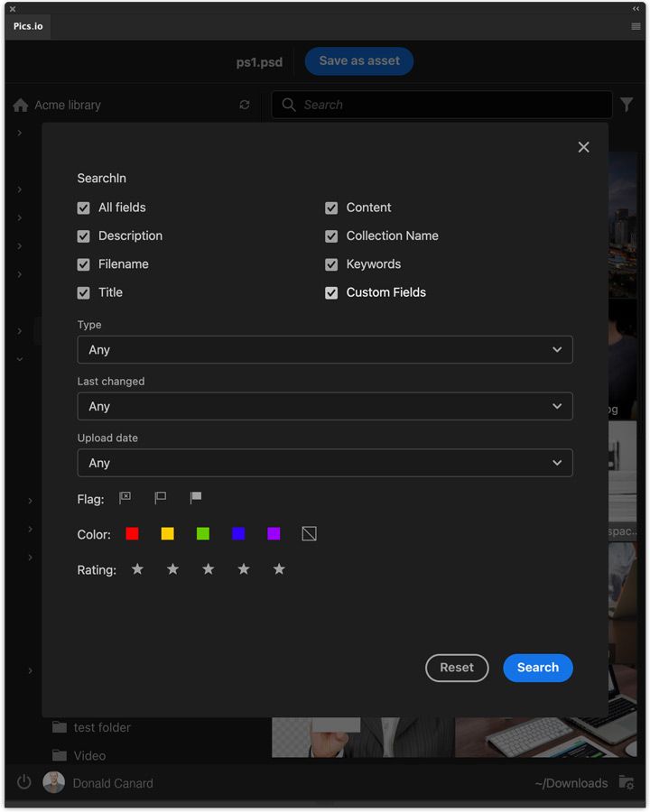Click Donald Canard's avatar
Viewport: 650px width, 812px height.
point(54,782)
